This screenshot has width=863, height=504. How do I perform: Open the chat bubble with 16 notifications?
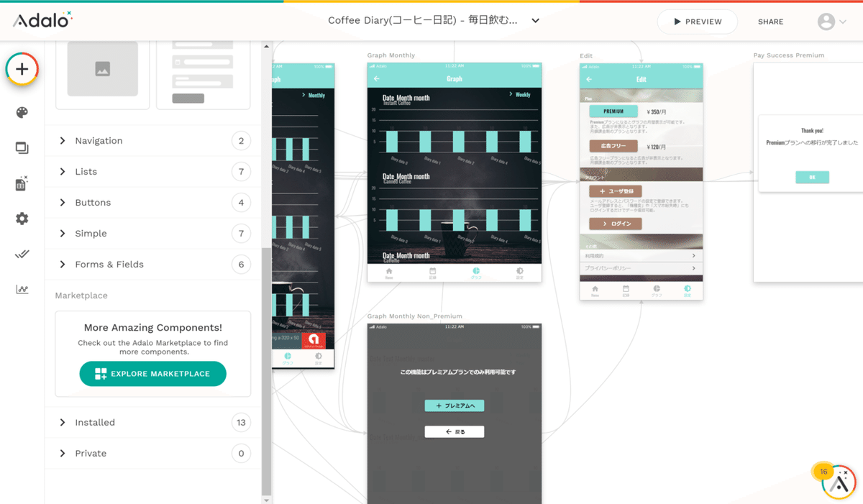coord(836,480)
